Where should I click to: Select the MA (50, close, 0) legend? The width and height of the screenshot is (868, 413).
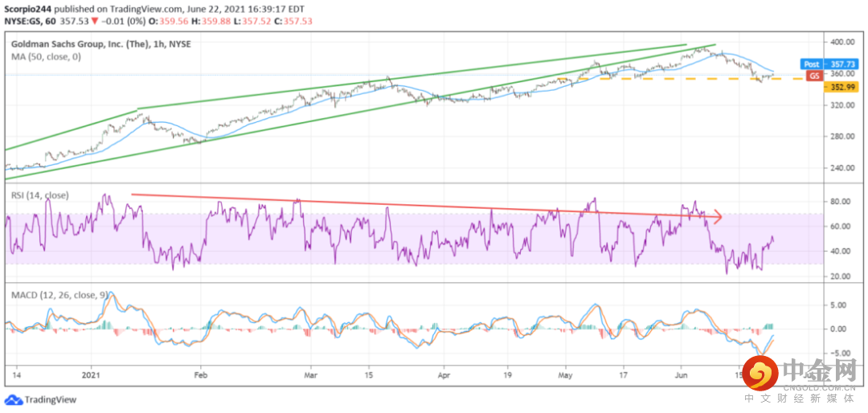[45, 56]
